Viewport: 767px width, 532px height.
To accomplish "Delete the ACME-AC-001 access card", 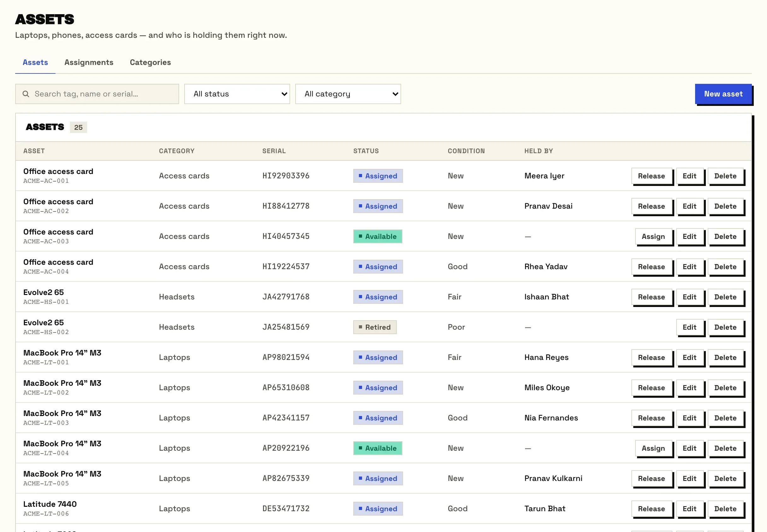I will tap(725, 176).
